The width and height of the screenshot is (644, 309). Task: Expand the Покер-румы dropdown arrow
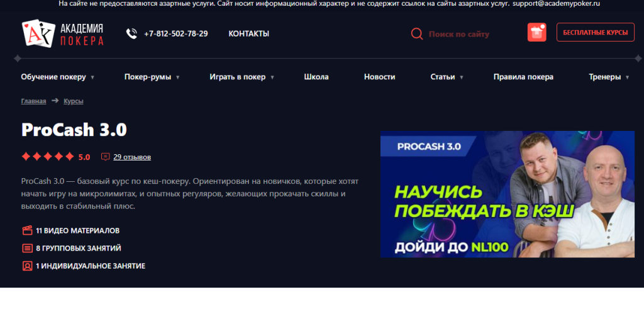click(x=178, y=77)
